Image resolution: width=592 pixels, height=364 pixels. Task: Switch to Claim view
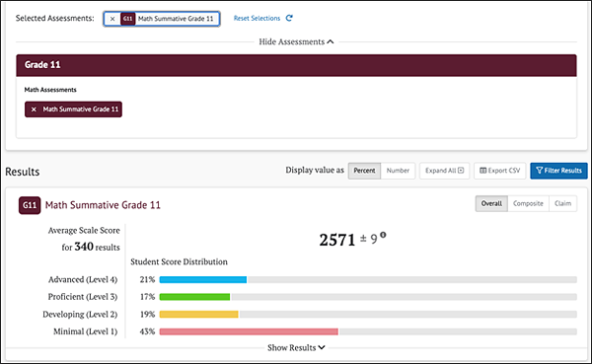pyautogui.click(x=562, y=203)
